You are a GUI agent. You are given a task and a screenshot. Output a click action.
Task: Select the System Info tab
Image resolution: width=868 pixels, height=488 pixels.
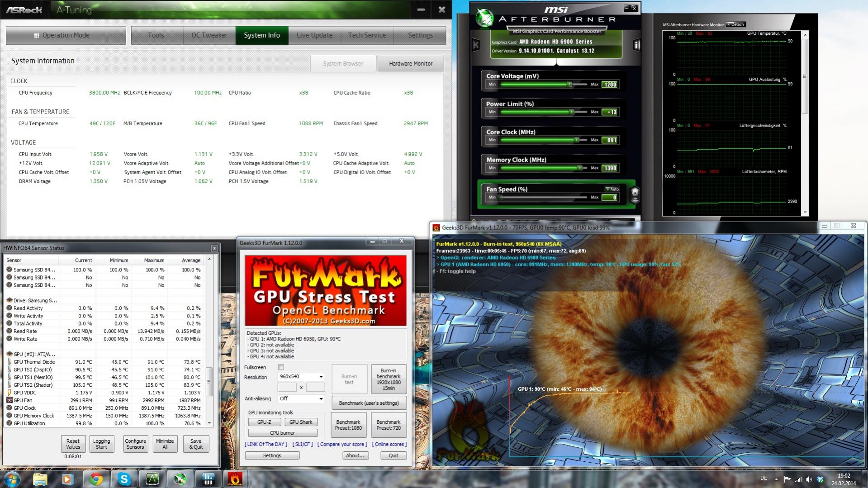click(x=262, y=35)
